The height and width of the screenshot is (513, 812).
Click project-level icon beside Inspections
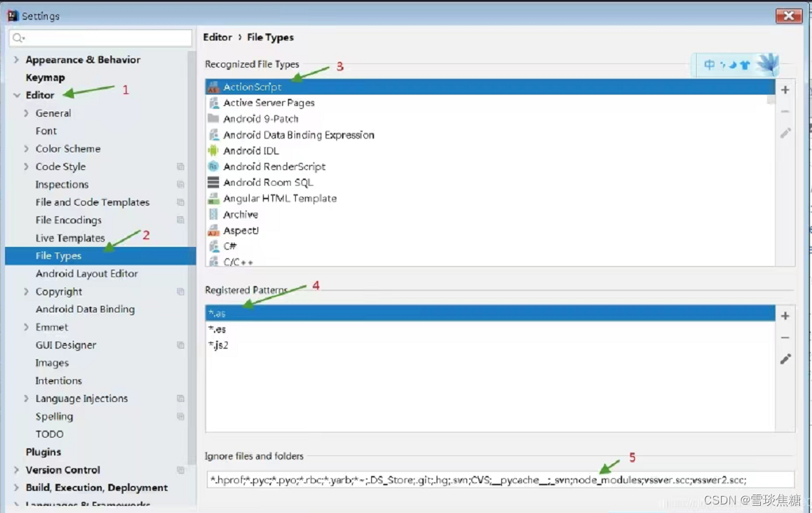point(180,184)
